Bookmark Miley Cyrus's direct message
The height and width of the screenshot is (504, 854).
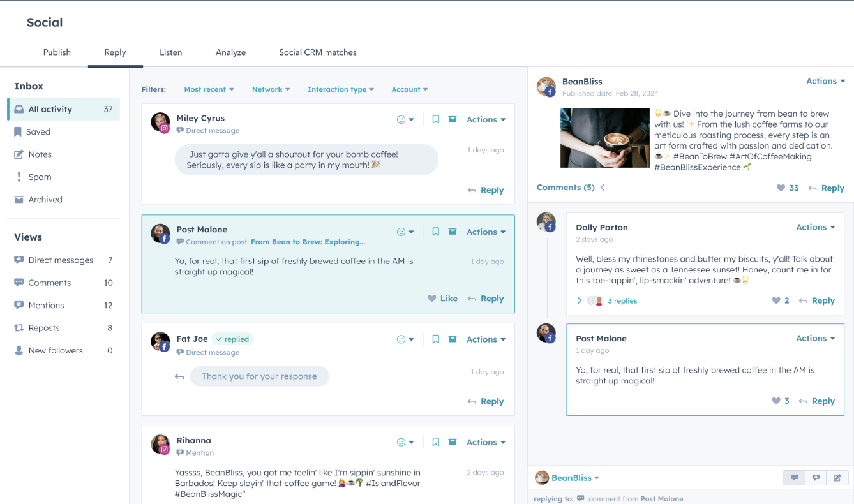click(435, 119)
